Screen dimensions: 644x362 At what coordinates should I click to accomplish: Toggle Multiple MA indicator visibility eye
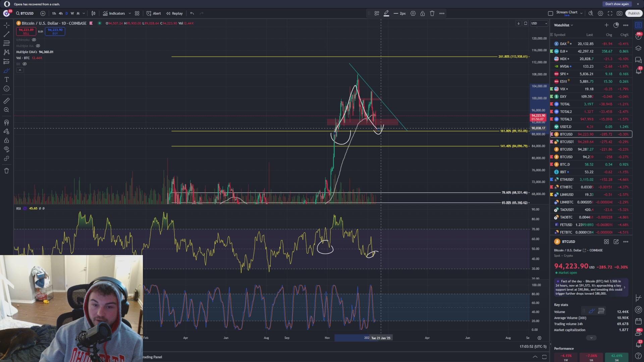coord(38,46)
